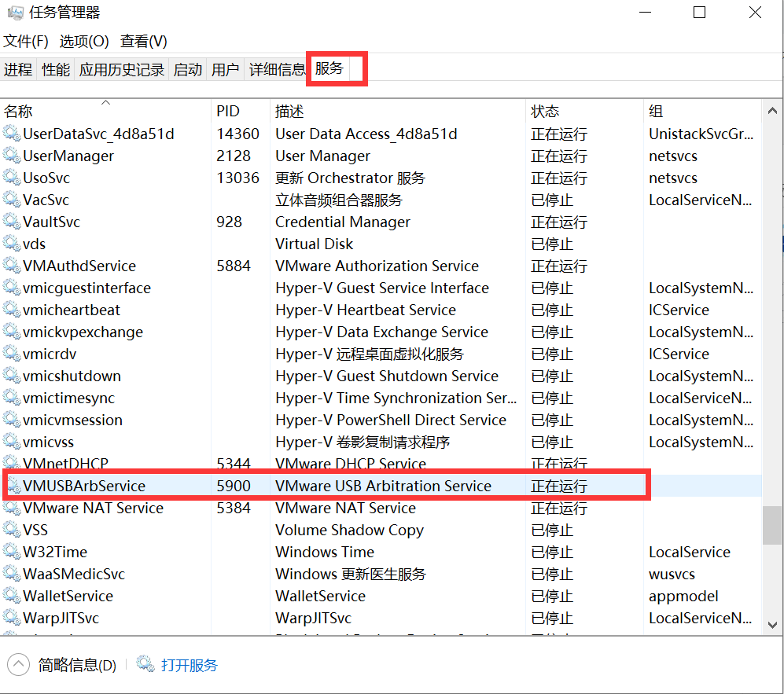Image resolution: width=784 pixels, height=694 pixels.
Task: Click the wusvcs group cell
Action: (x=672, y=574)
